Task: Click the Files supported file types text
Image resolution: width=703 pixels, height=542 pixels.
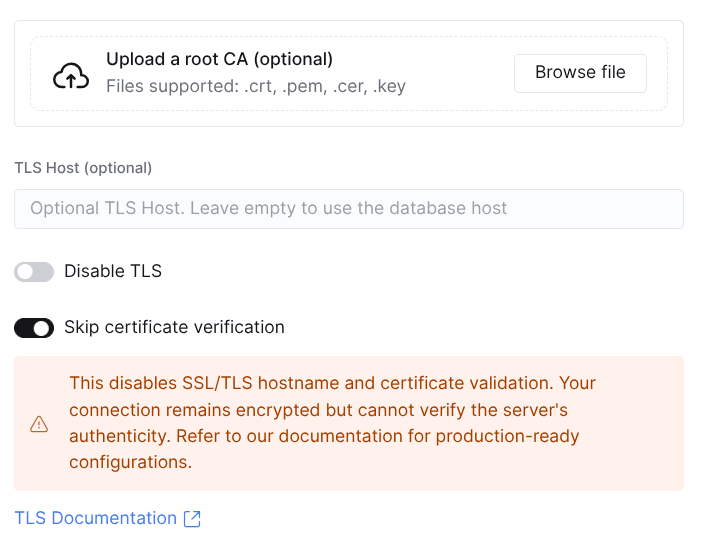Action: pyautogui.click(x=256, y=86)
